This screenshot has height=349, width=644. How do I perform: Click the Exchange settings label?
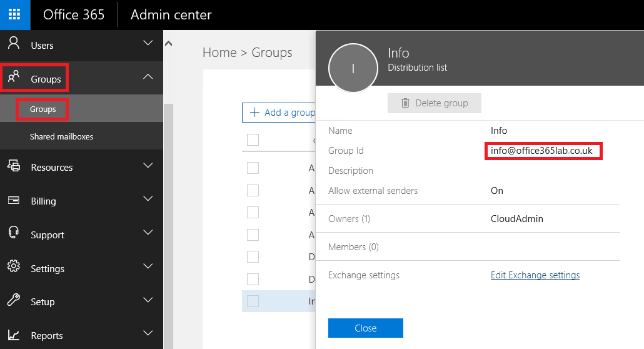tap(363, 275)
